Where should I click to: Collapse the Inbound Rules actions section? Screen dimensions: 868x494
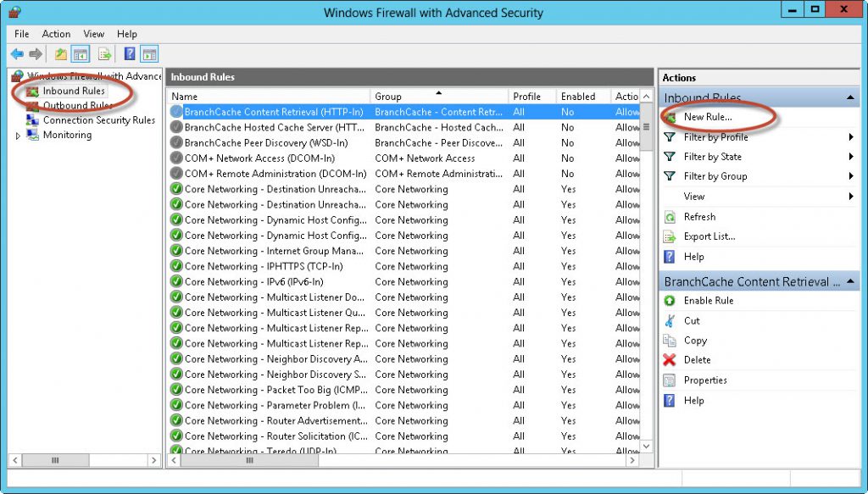click(850, 98)
